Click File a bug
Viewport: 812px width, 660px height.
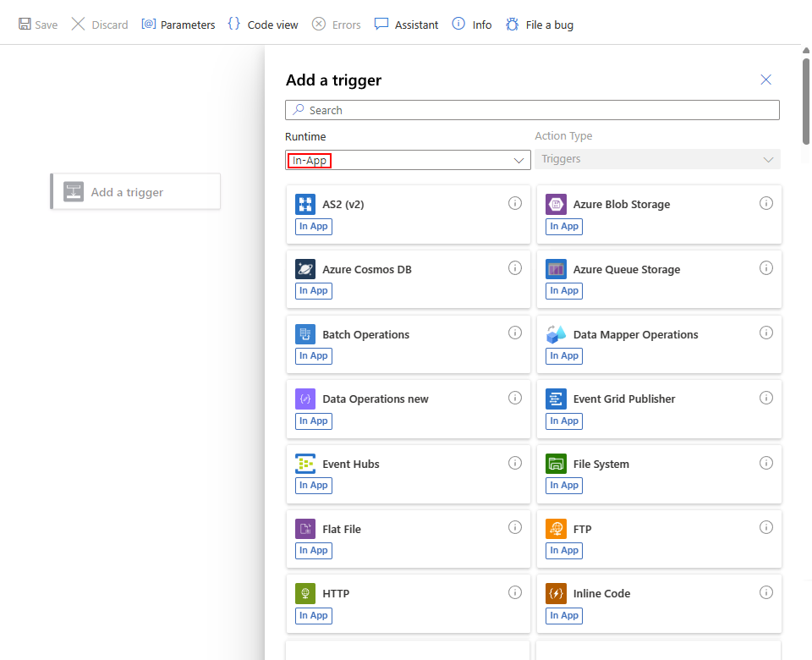click(x=540, y=25)
